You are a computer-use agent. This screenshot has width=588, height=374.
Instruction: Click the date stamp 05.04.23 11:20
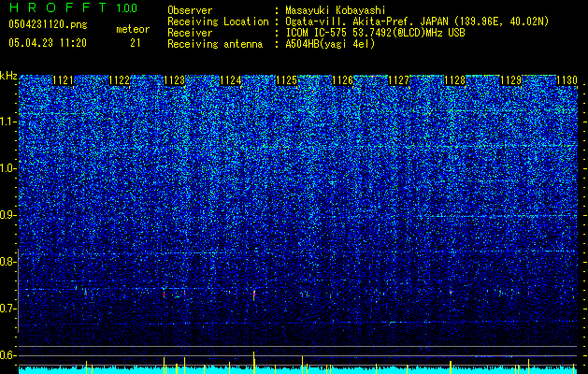coord(48,43)
